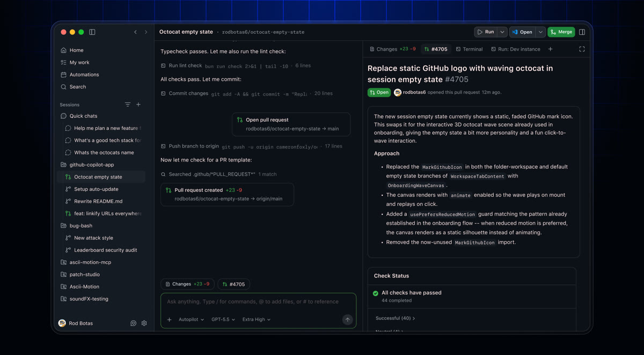Click the feedback chat icon in sidebar footer
Viewport: 644px width, 355px height.
coord(134,323)
